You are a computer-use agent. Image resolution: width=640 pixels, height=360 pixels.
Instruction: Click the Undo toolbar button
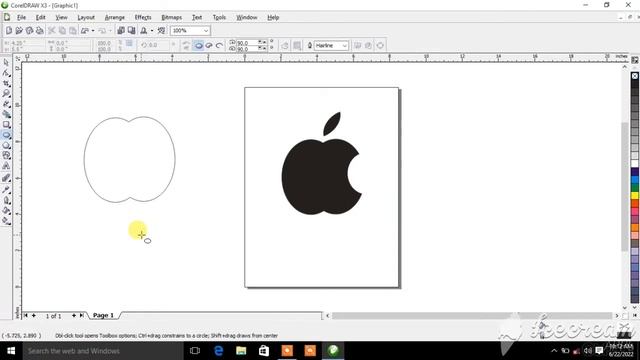pyautogui.click(x=85, y=31)
